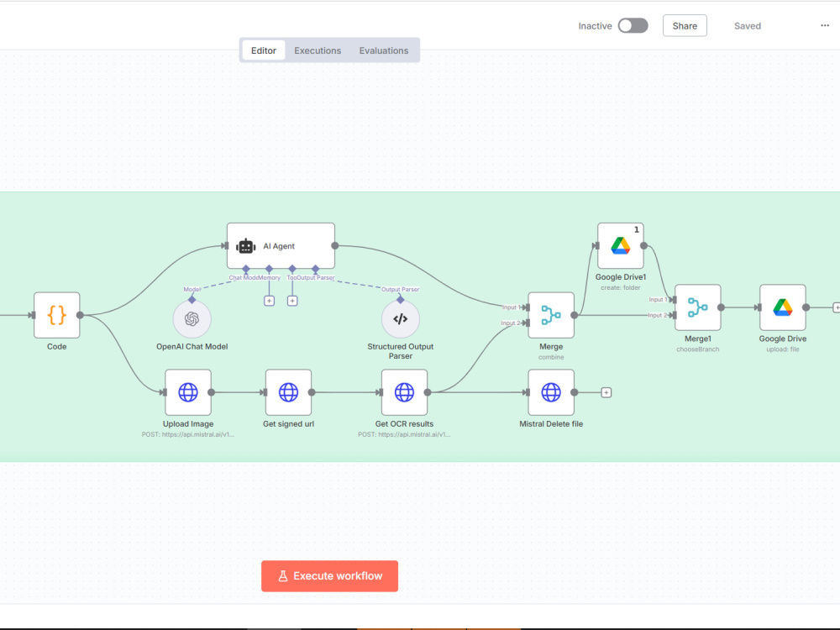The width and height of the screenshot is (840, 630).
Task: Click the 'AI Agent' label text
Action: point(279,246)
